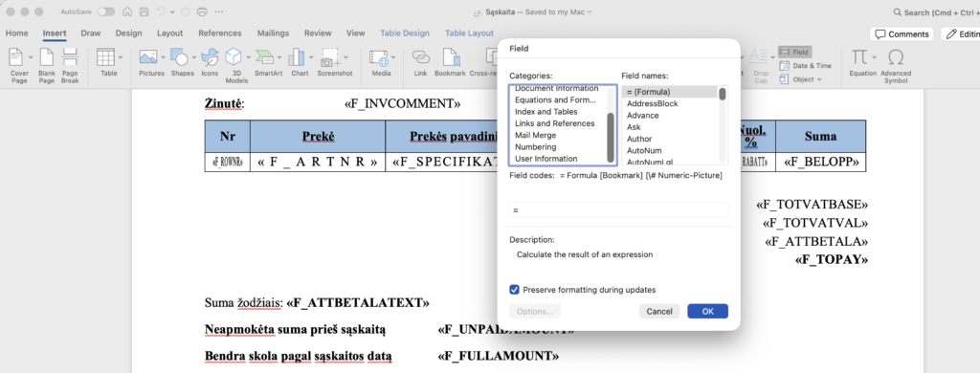Click the Categories list scrollbar

[x=612, y=138]
